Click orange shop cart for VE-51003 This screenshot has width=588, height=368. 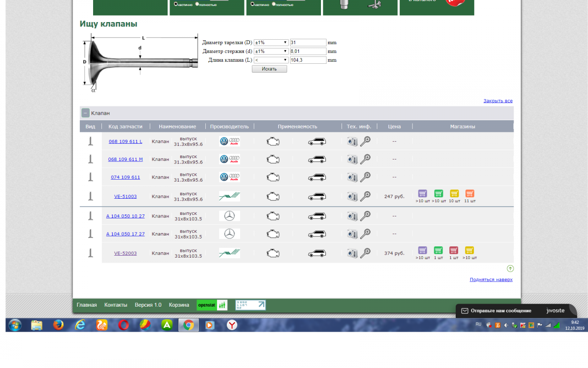pyautogui.click(x=469, y=194)
